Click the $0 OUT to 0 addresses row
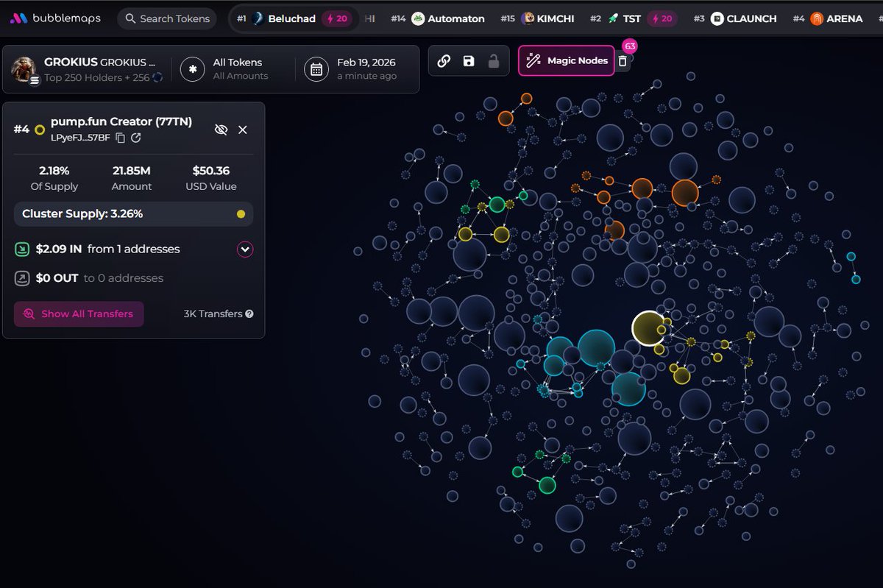This screenshot has width=883, height=588. [89, 278]
